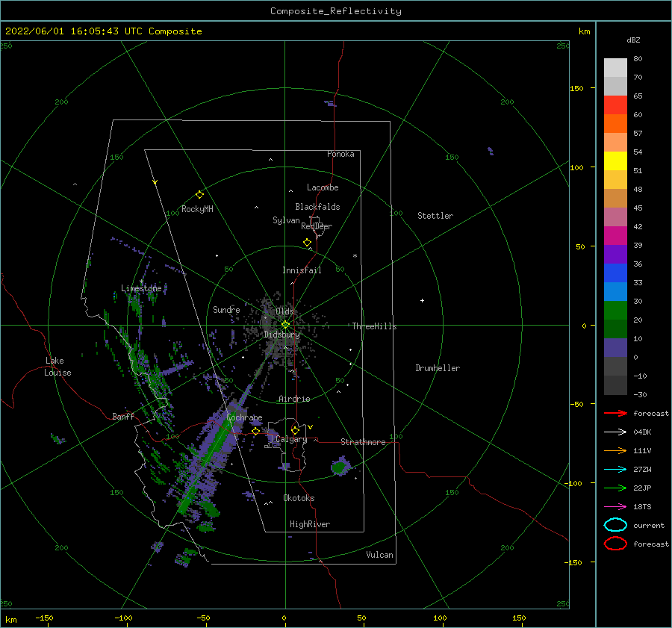Viewport: 672px width, 628px height.
Task: Click the yellow marker south of RedDeer
Action: tap(308, 243)
